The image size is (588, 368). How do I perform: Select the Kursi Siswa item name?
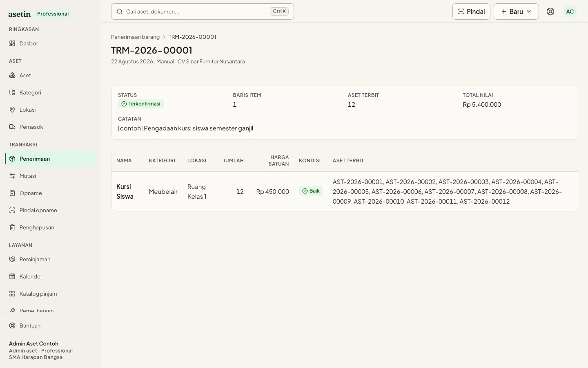click(x=125, y=191)
